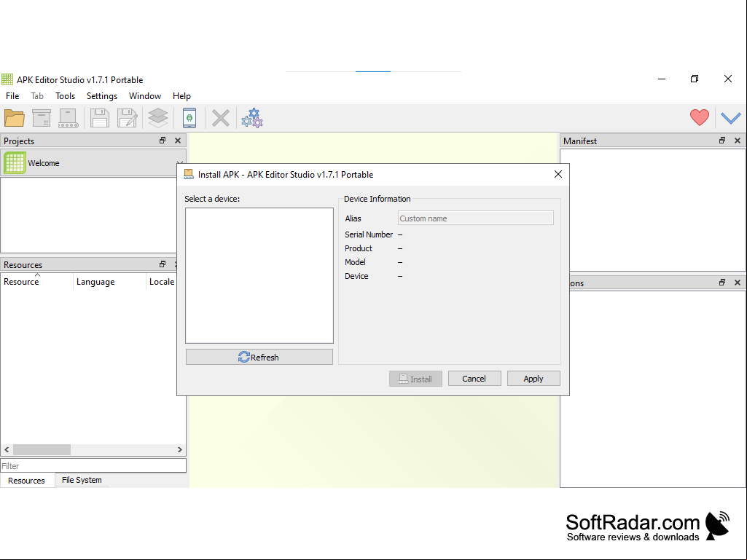This screenshot has height=560, width=747.
Task: Open the Window menu
Action: [145, 95]
